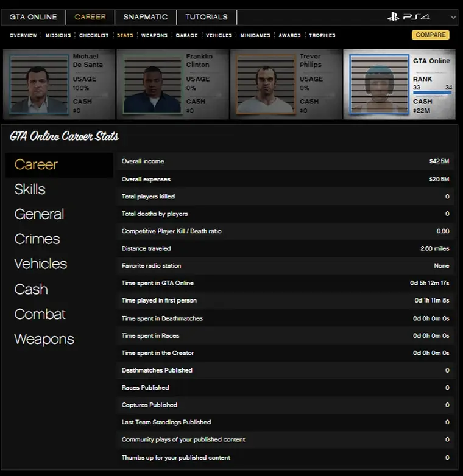This screenshot has height=476, width=463.
Task: View the Trophies submenu section
Action: click(x=322, y=35)
